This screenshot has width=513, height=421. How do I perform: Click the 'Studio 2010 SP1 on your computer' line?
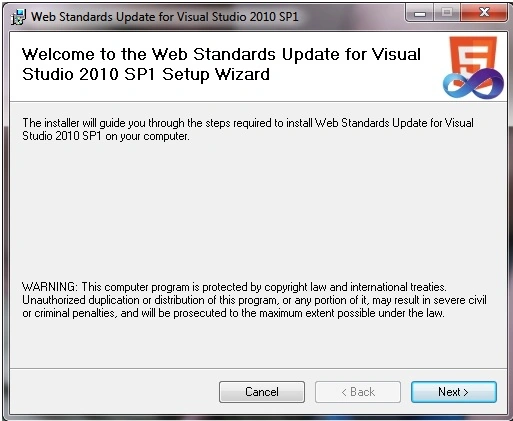click(x=106, y=136)
